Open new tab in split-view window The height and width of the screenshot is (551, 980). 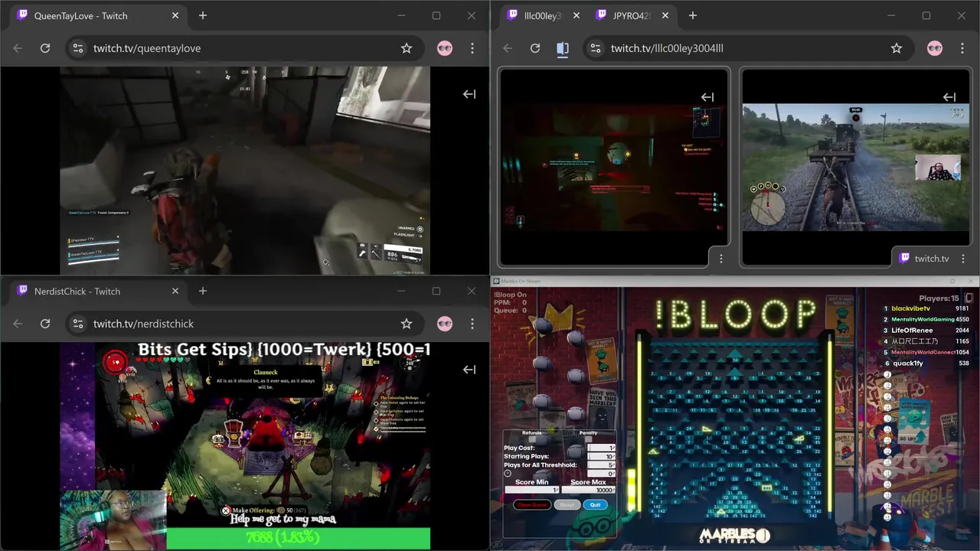(693, 15)
